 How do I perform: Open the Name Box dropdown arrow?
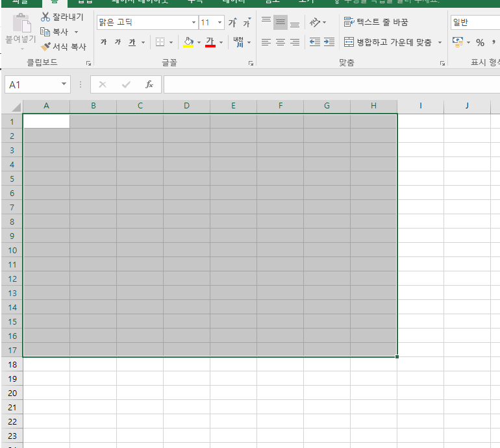pos(64,84)
